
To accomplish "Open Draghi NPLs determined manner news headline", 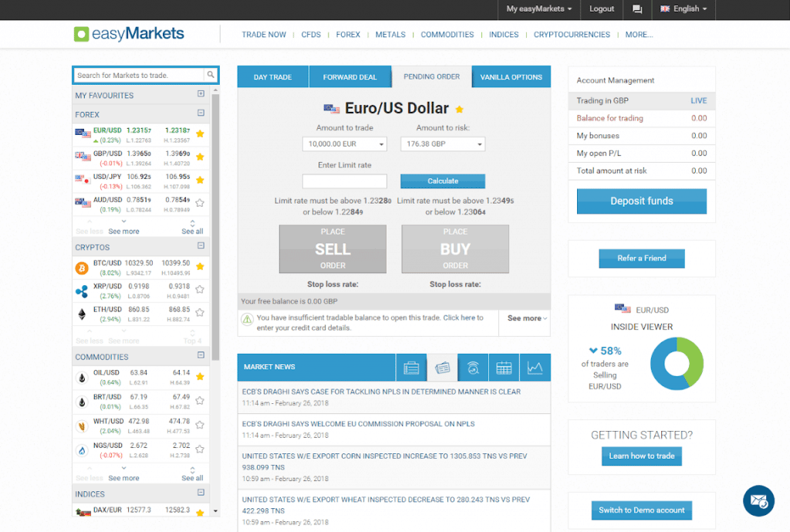I will (x=381, y=392).
